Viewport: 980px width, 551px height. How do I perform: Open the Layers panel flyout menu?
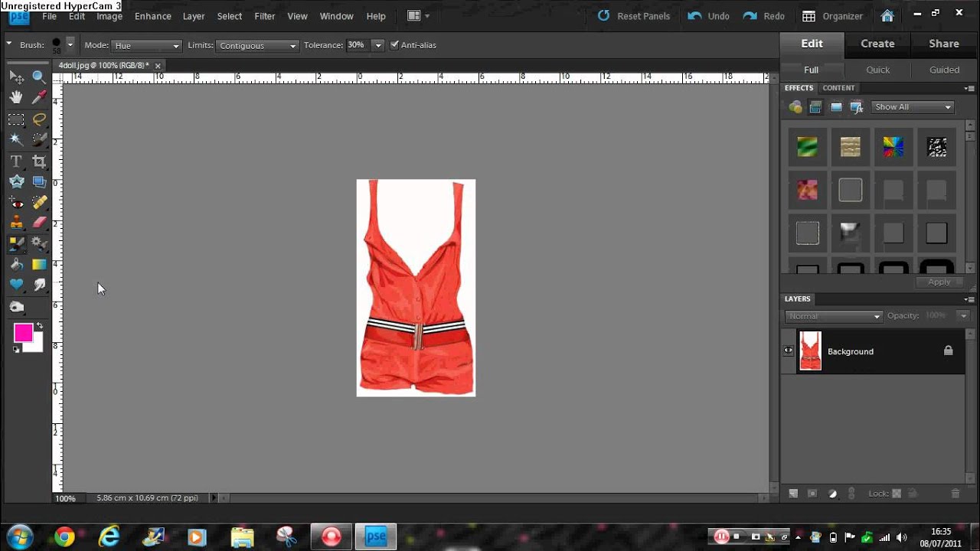click(969, 299)
